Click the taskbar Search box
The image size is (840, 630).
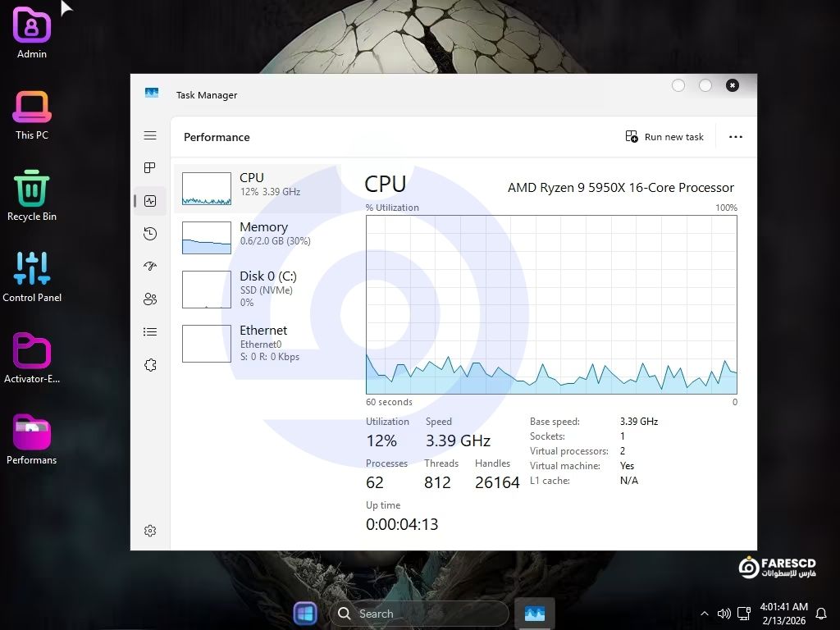418,614
